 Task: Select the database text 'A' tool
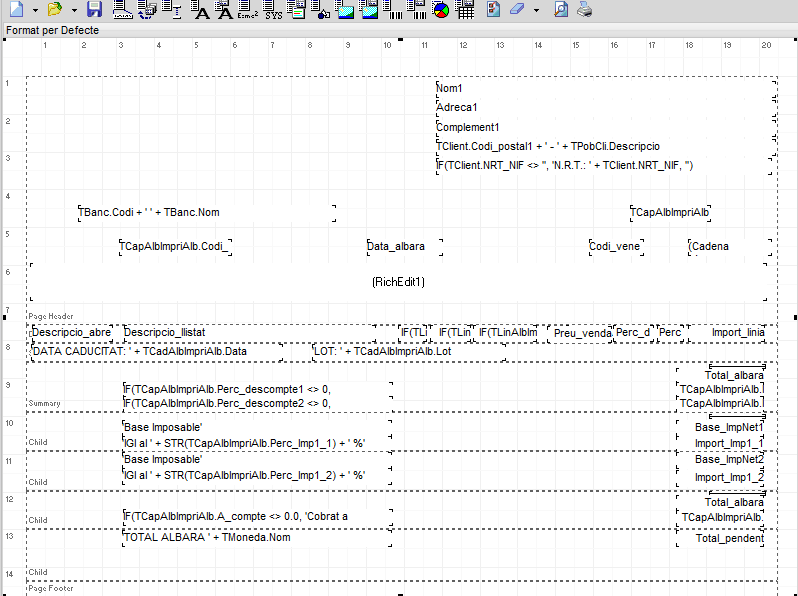click(x=224, y=9)
